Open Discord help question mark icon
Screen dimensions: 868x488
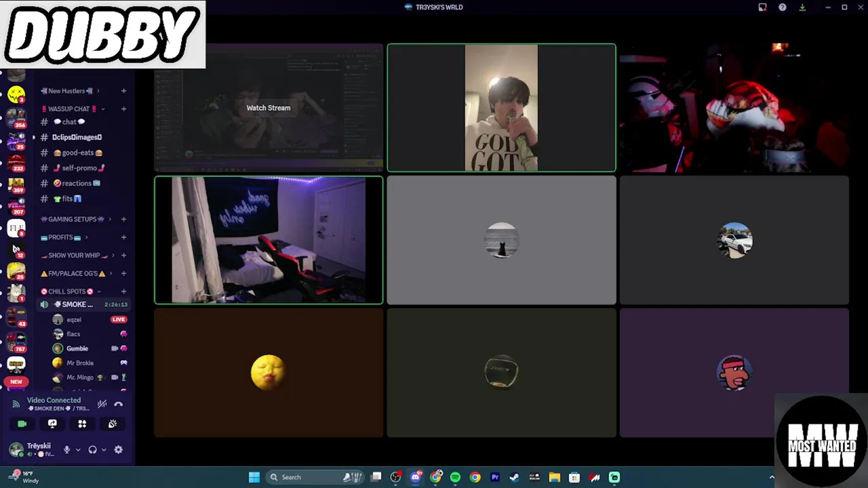click(x=783, y=7)
